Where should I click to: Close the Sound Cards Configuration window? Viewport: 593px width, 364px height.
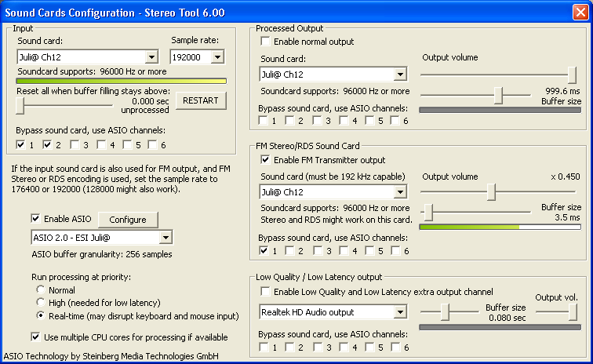(x=580, y=12)
